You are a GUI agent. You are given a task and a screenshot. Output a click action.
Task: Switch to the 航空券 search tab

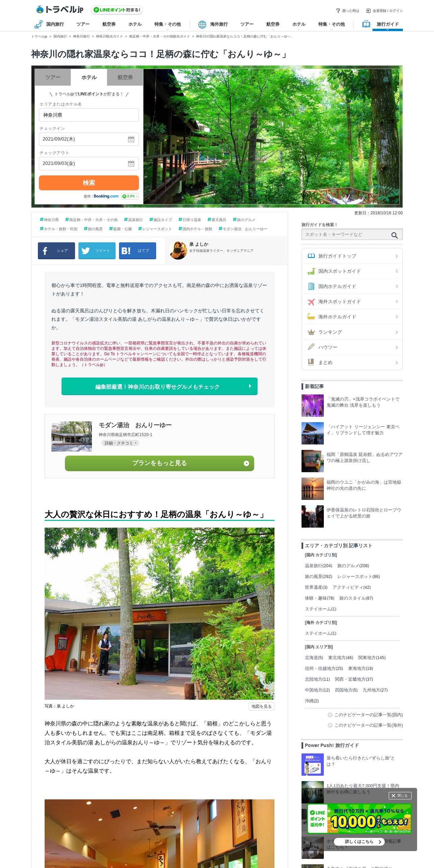click(125, 77)
